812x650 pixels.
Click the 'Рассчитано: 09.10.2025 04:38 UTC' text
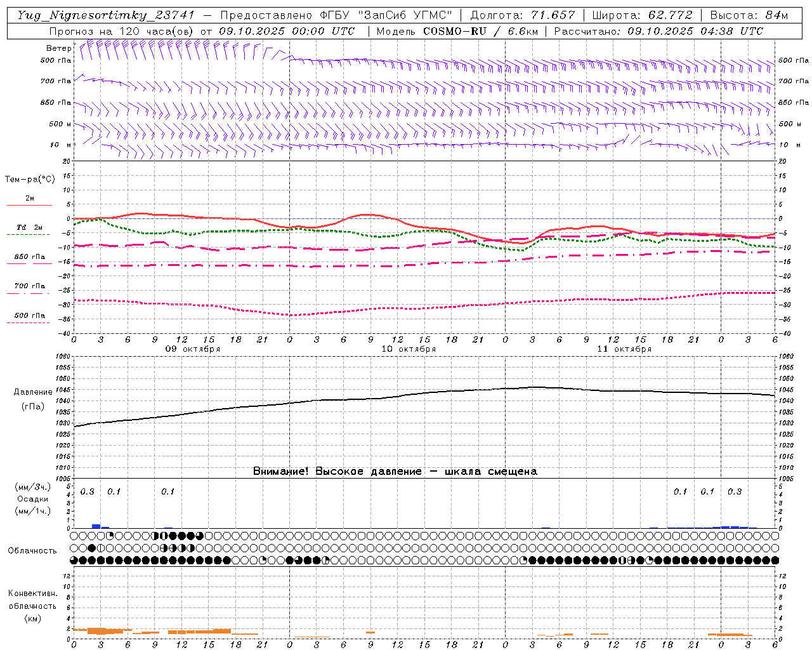[x=658, y=31]
